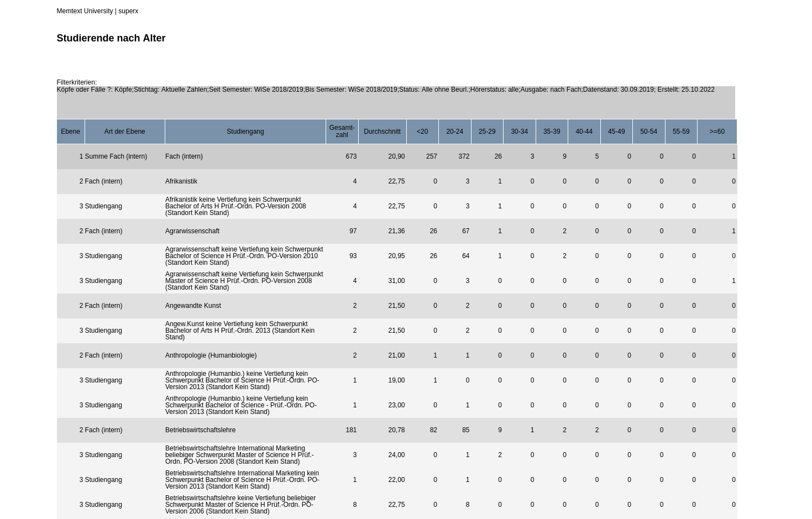
Task: Select the '50-54' age column header
Action: point(648,132)
